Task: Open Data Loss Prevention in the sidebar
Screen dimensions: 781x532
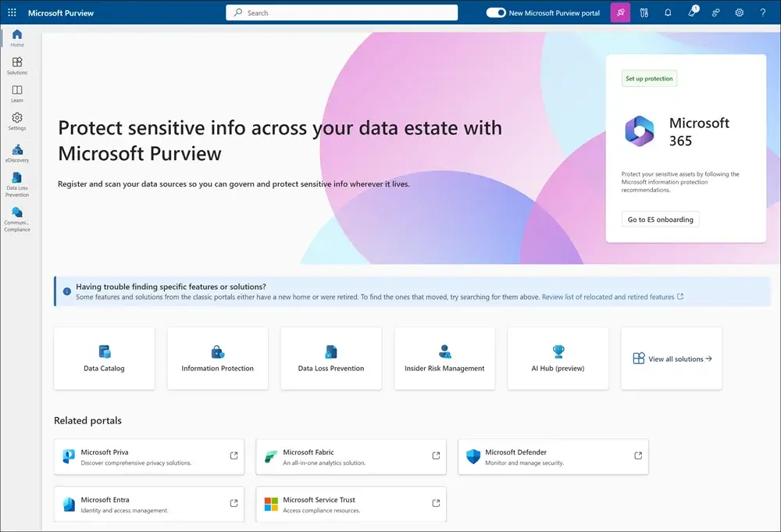Action: (17, 184)
